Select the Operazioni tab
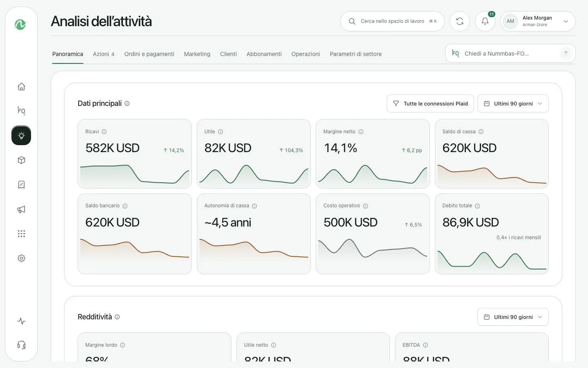 coord(306,54)
